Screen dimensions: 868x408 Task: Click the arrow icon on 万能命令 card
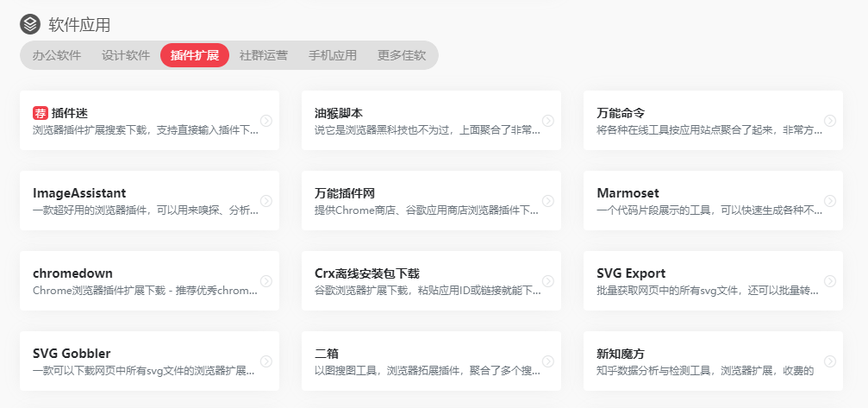click(830, 120)
